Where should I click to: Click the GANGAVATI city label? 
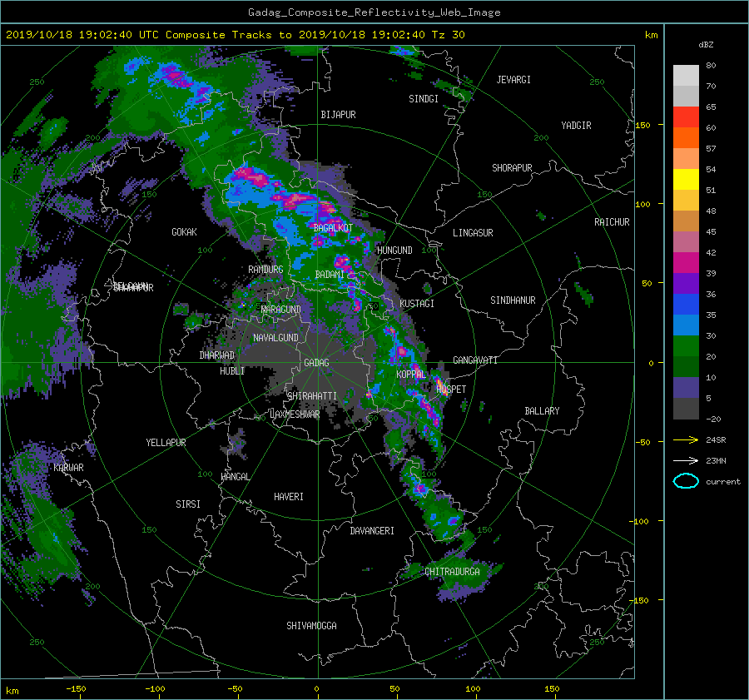tap(475, 360)
